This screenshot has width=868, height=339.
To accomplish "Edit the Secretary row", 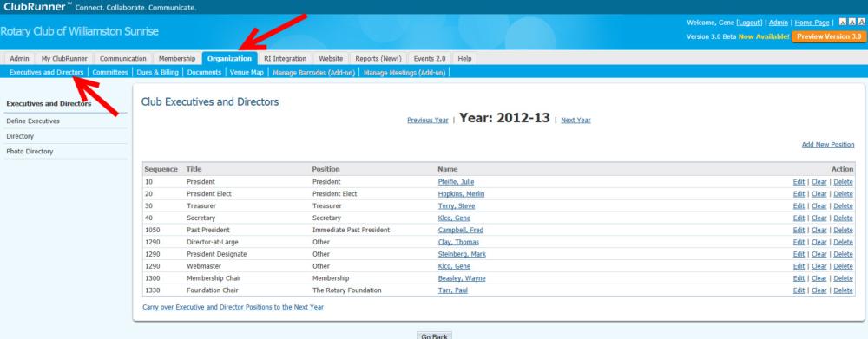I will pos(799,218).
